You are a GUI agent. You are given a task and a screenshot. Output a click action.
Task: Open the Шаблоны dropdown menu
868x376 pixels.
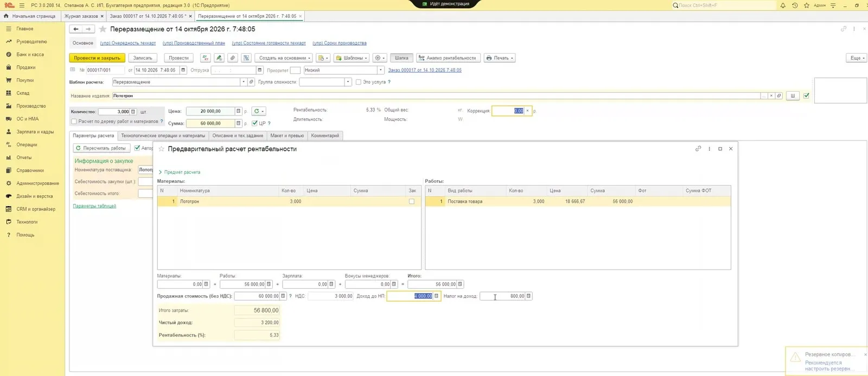(x=351, y=58)
